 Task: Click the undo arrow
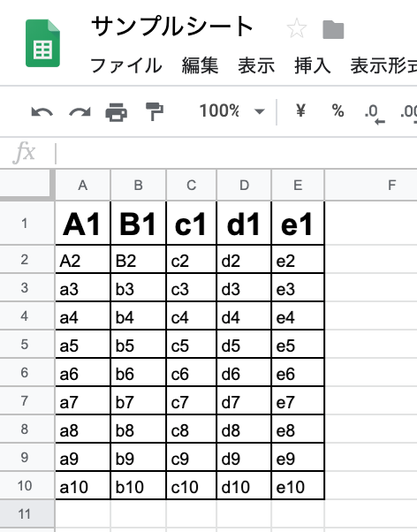click(42, 111)
